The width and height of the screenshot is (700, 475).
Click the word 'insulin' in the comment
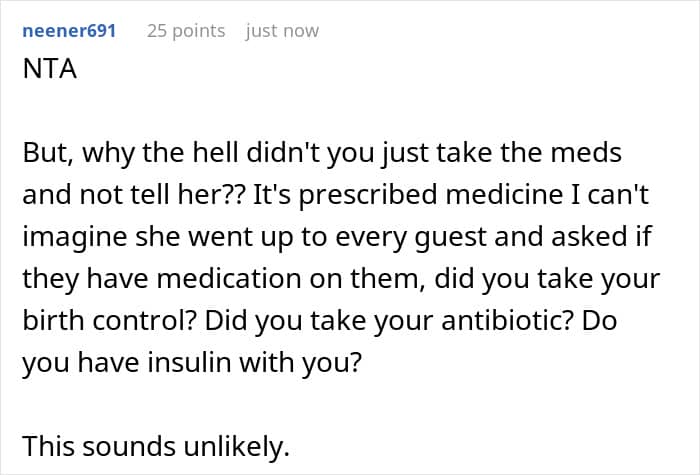pos(190,362)
